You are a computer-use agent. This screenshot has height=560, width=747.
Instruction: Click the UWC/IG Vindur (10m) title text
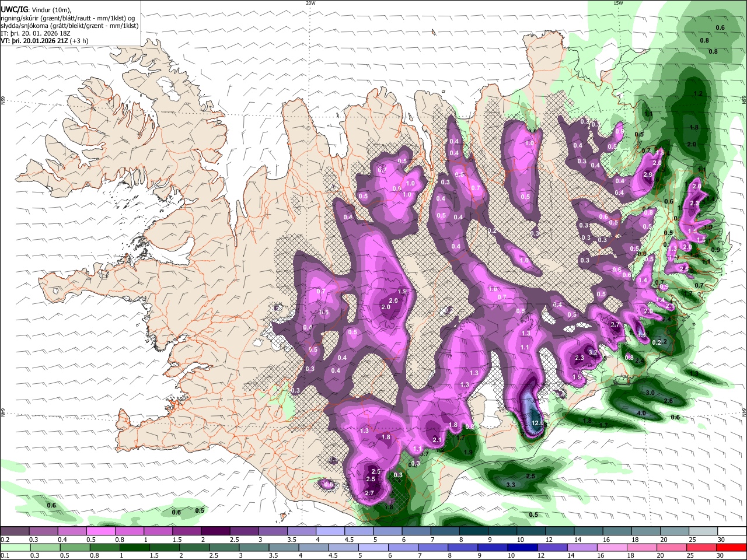pyautogui.click(x=36, y=9)
